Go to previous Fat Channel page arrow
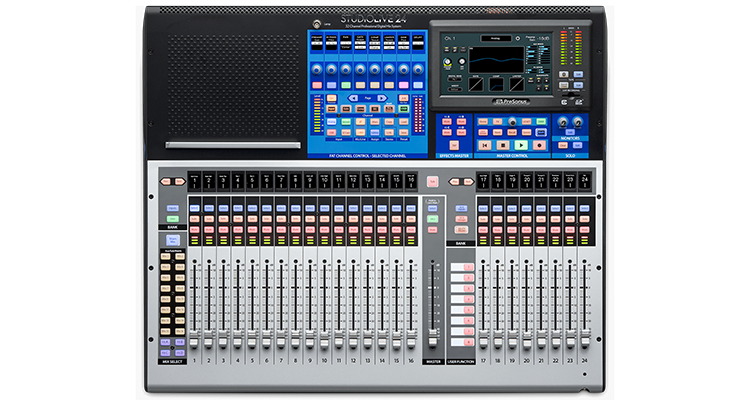This screenshot has width=750, height=400. pos(353,98)
